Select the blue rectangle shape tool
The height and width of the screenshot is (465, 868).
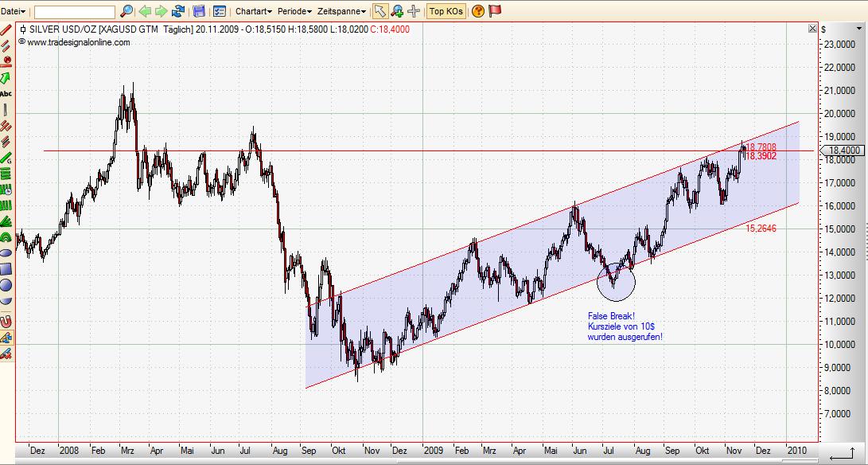[x=6, y=269]
